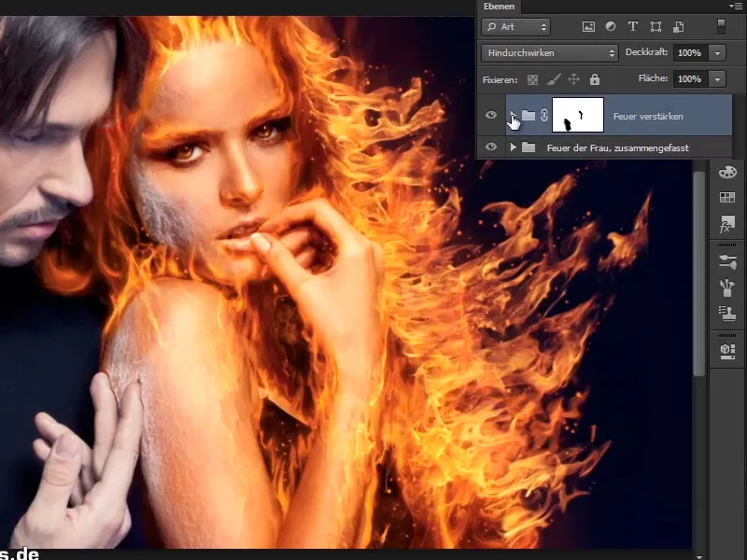Lock transparent pixels next to Fixieren
Viewport: 747px width, 560px height.
[532, 79]
